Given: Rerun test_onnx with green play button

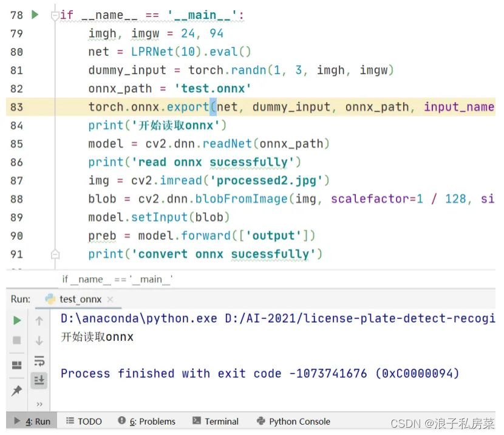Looking at the screenshot, I should pos(17,320).
